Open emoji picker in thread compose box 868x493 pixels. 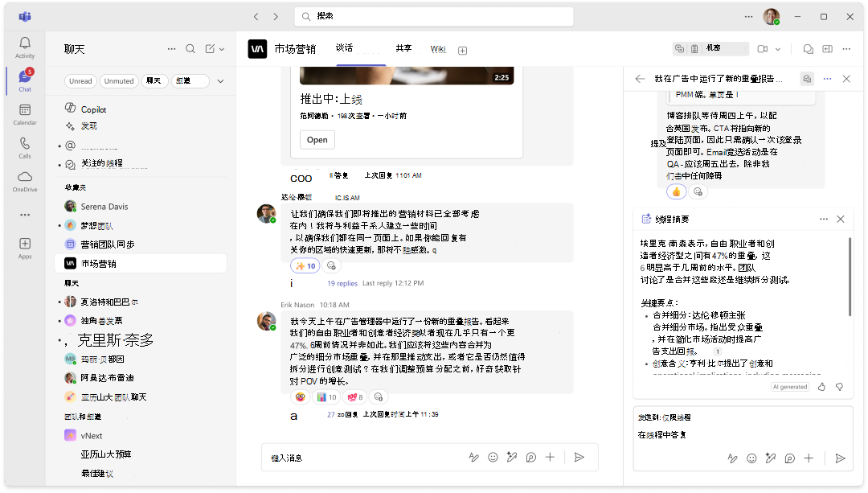pos(751,458)
